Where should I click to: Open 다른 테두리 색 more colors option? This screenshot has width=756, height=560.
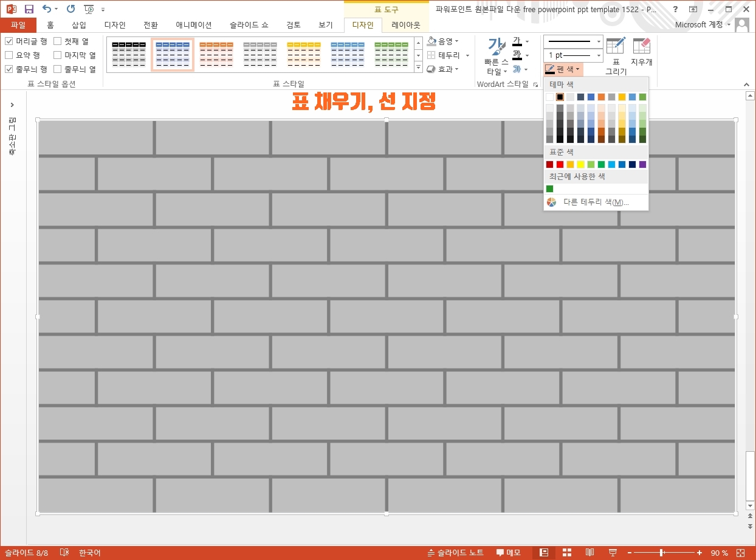click(x=596, y=202)
